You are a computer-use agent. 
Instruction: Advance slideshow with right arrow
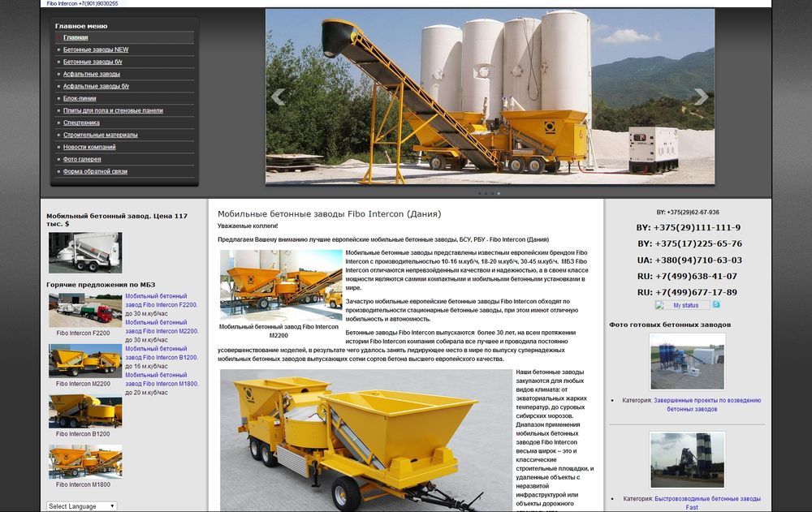coord(702,97)
